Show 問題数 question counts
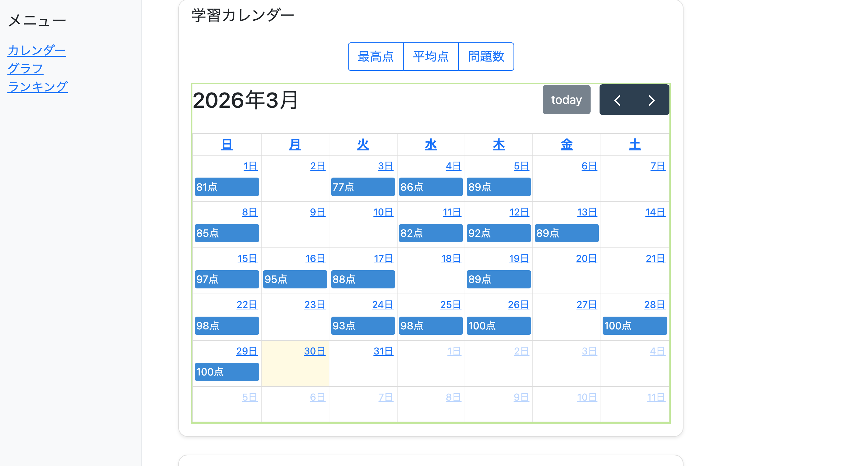Image resolution: width=868 pixels, height=466 pixels. point(486,56)
